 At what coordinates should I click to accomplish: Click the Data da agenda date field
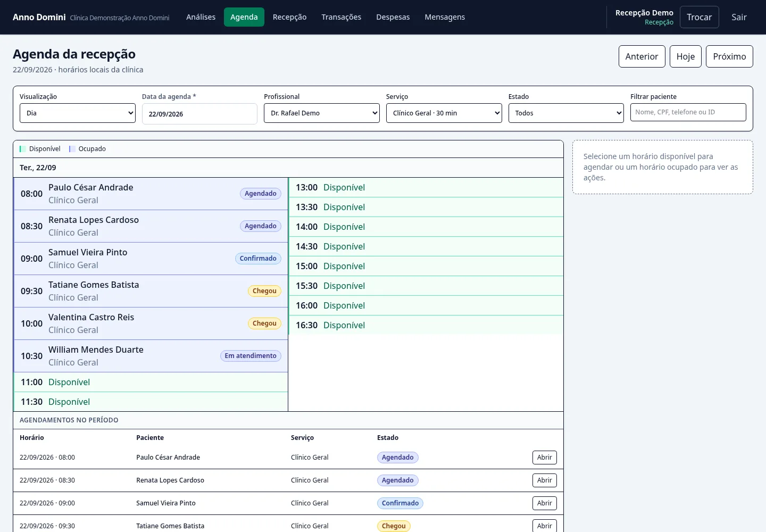point(199,114)
